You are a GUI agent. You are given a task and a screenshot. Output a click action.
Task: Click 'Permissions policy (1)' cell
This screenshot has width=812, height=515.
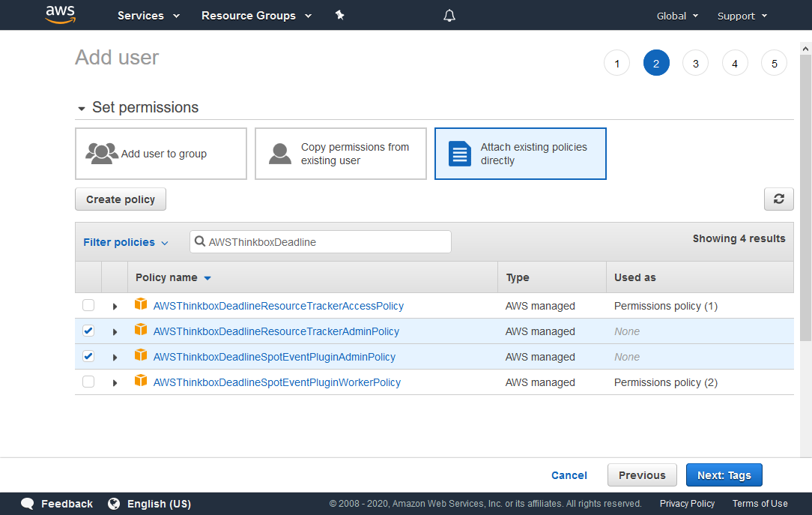point(665,306)
